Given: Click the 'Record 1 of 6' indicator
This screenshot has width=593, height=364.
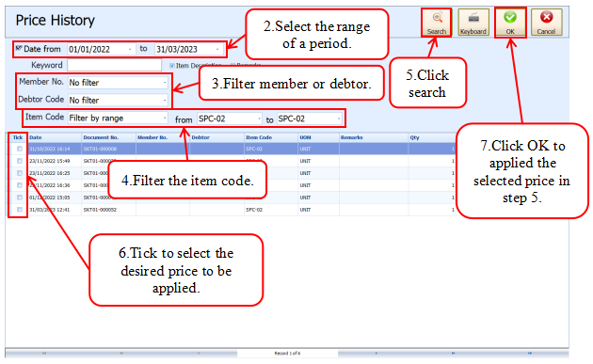Looking at the screenshot, I should click(x=287, y=353).
